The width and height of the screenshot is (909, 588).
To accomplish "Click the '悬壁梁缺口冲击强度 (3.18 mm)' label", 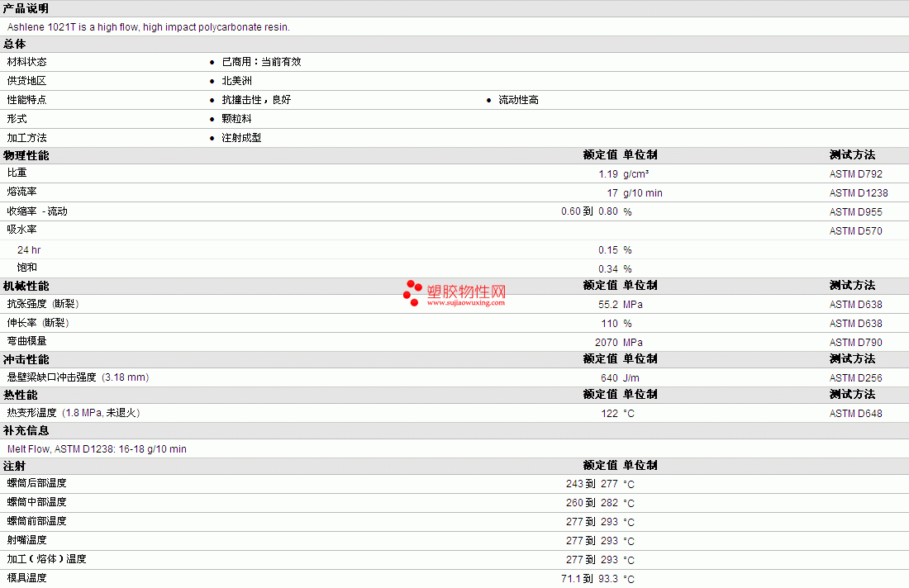I will (79, 377).
